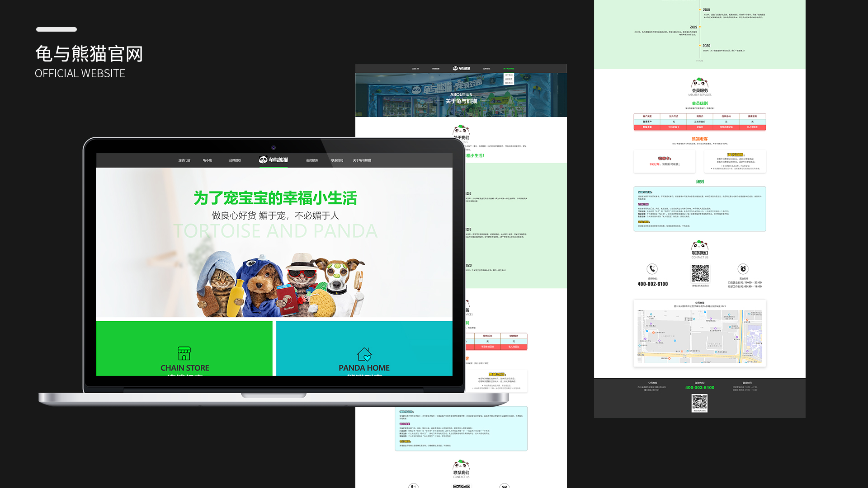Click the Panda Home house icon
The height and width of the screenshot is (488, 868).
point(364,354)
